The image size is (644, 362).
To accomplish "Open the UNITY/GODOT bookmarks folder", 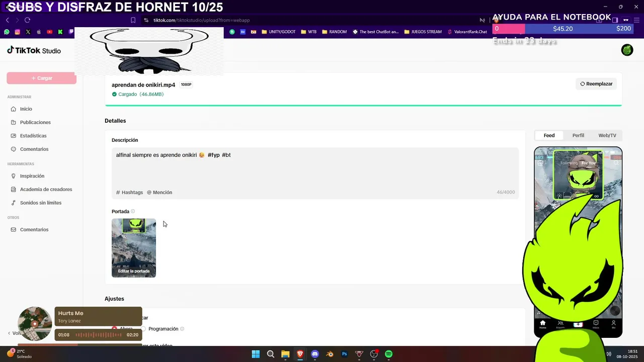I will pos(279,32).
